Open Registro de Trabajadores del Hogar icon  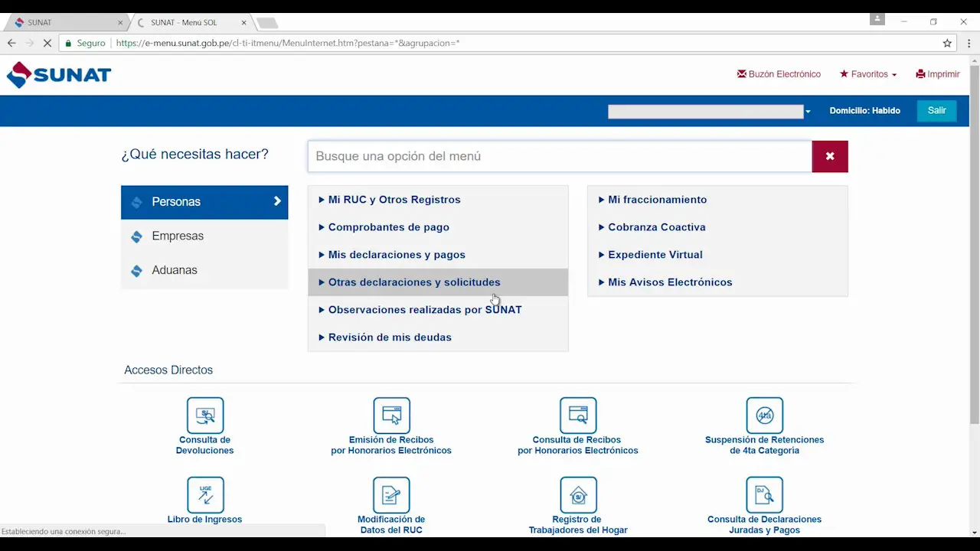[578, 495]
